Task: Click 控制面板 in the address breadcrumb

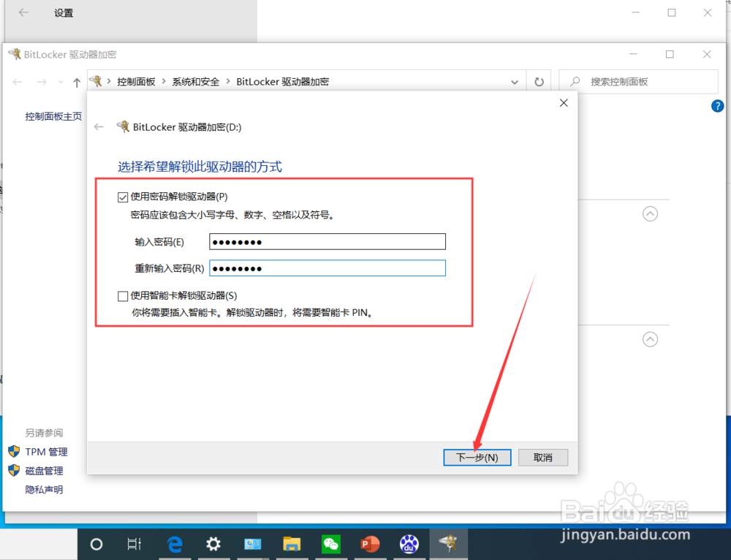Action: click(136, 82)
